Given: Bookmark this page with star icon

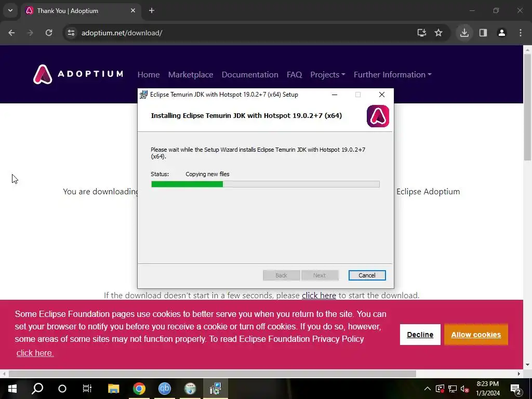Looking at the screenshot, I should [438, 33].
